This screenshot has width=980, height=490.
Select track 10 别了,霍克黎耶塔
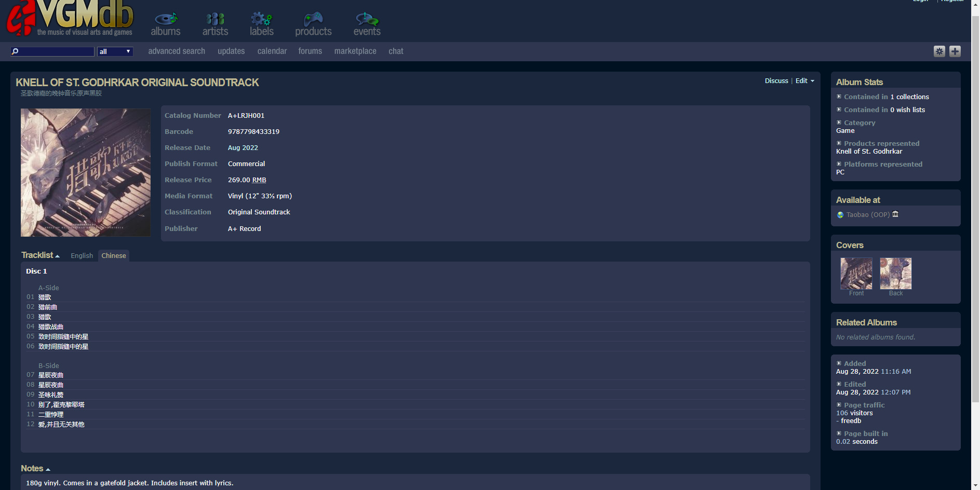point(61,405)
